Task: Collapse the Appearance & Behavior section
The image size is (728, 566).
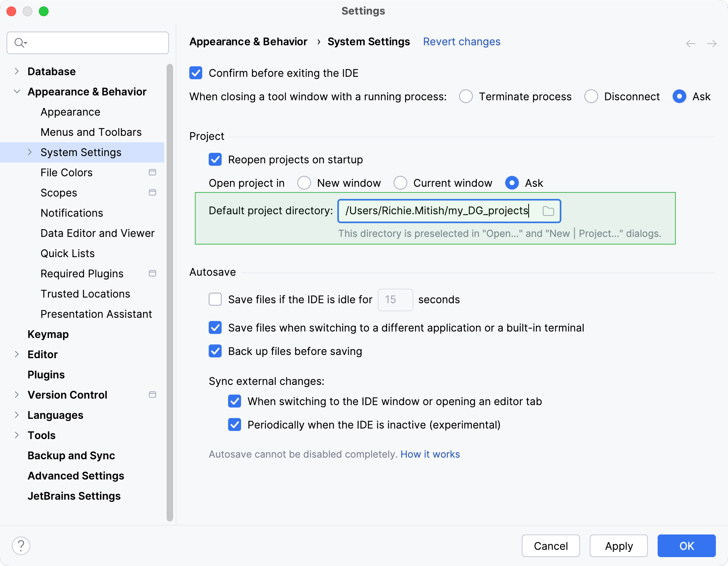Action: pos(17,91)
